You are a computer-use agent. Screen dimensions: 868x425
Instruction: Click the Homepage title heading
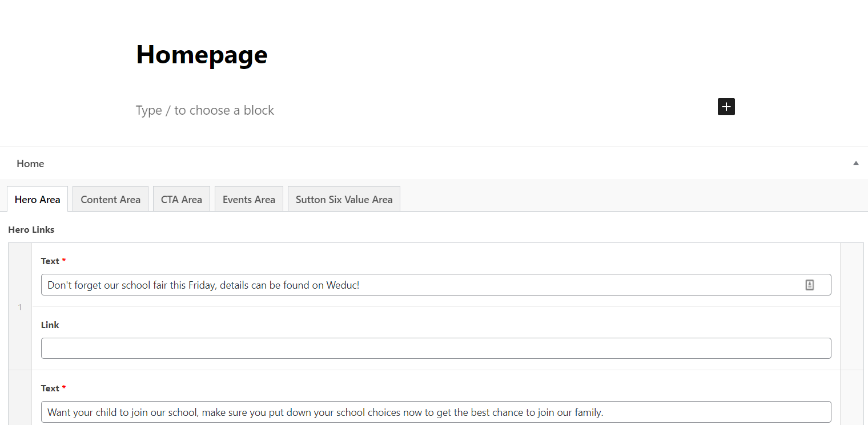click(x=202, y=55)
